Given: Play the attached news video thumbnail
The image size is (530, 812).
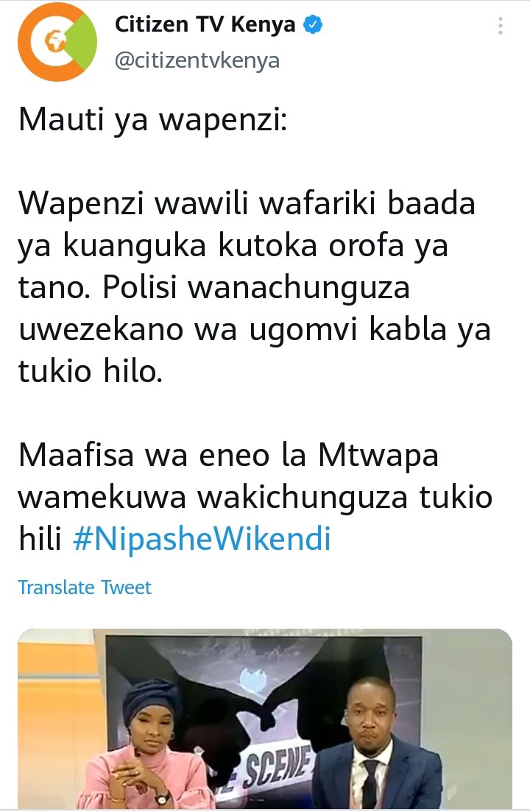Looking at the screenshot, I should [x=265, y=719].
